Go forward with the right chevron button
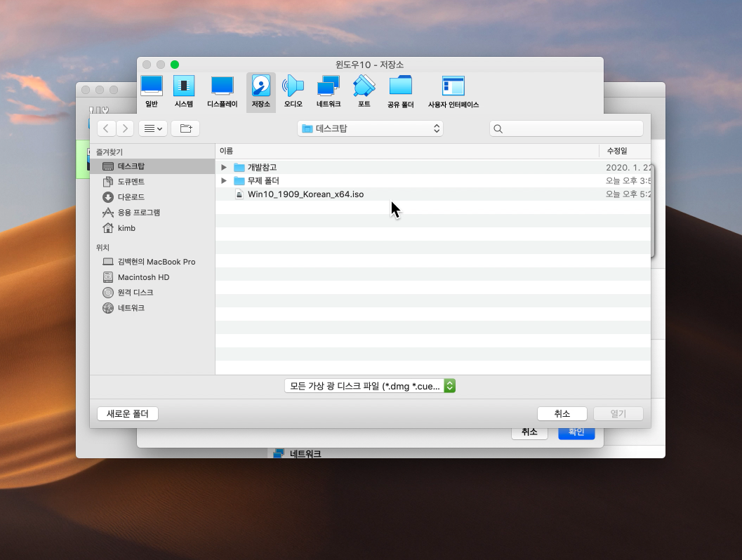Image resolution: width=742 pixels, height=560 pixels. [x=124, y=128]
